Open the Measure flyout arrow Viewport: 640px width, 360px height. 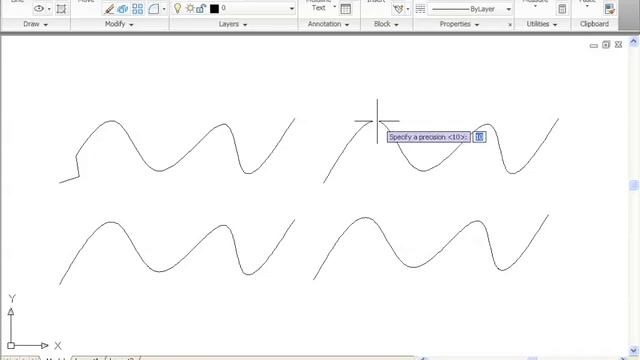tap(535, 6)
